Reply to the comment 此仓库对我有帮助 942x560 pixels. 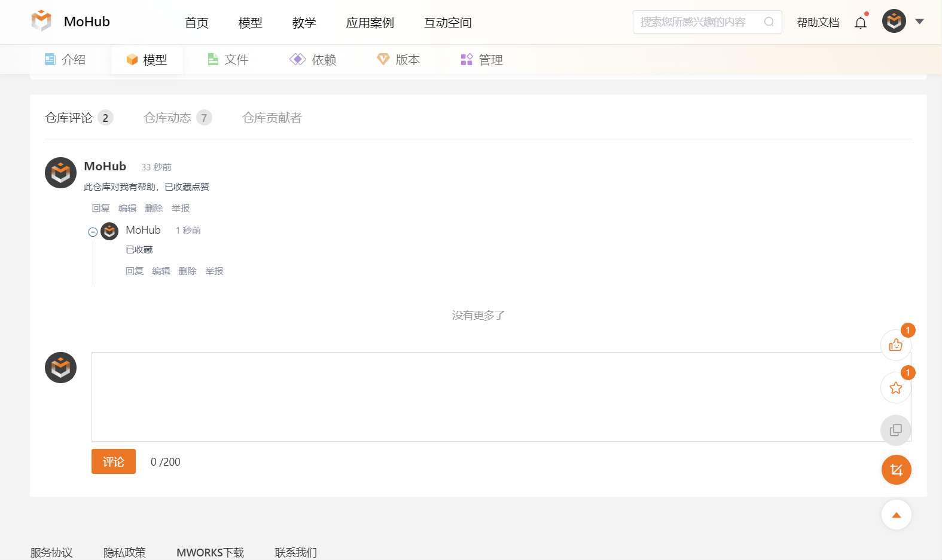(101, 208)
